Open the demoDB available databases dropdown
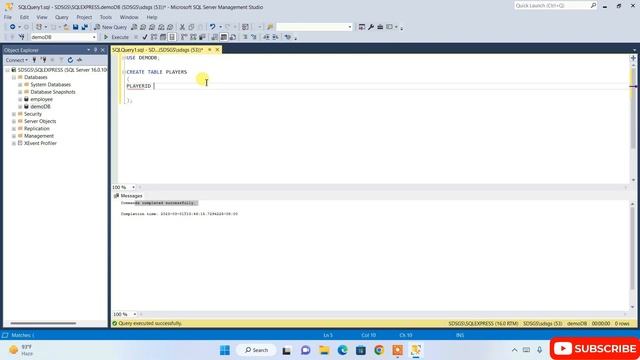The height and width of the screenshot is (360, 640). point(94,37)
